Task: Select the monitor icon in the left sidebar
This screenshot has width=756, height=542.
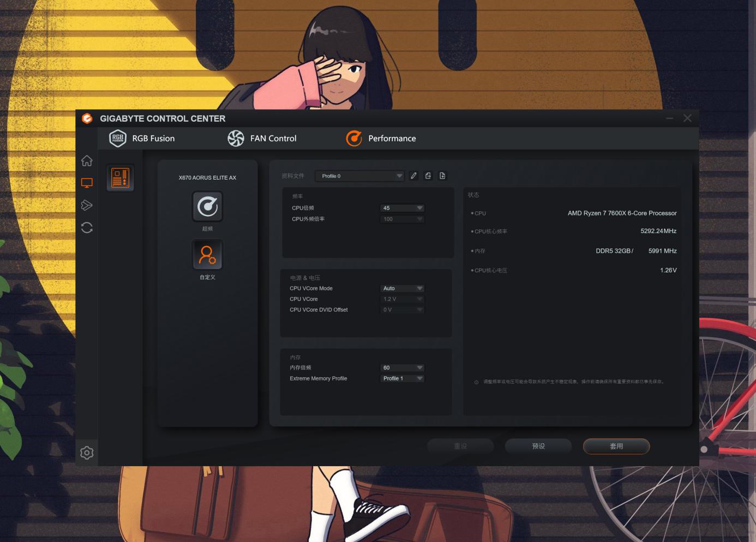Action: [x=87, y=183]
